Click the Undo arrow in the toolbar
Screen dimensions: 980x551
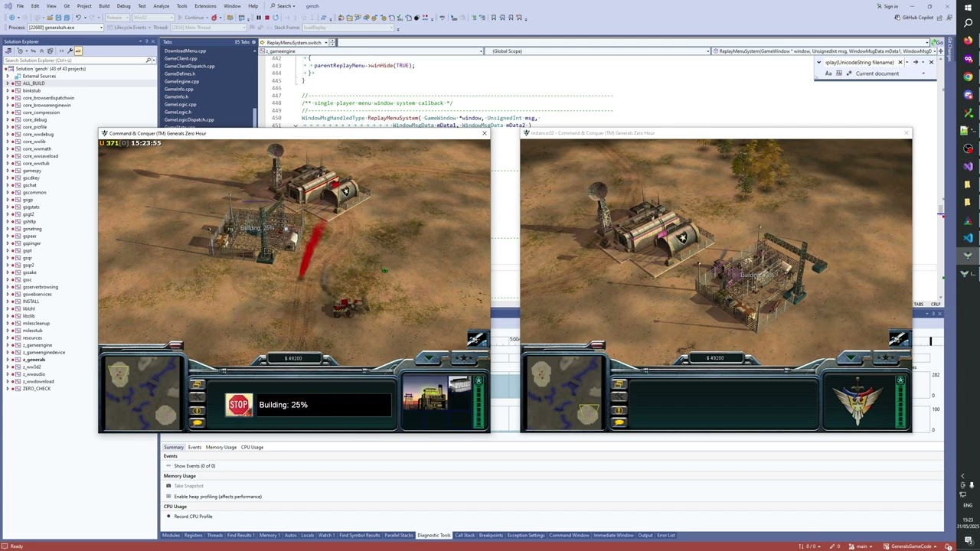point(77,18)
